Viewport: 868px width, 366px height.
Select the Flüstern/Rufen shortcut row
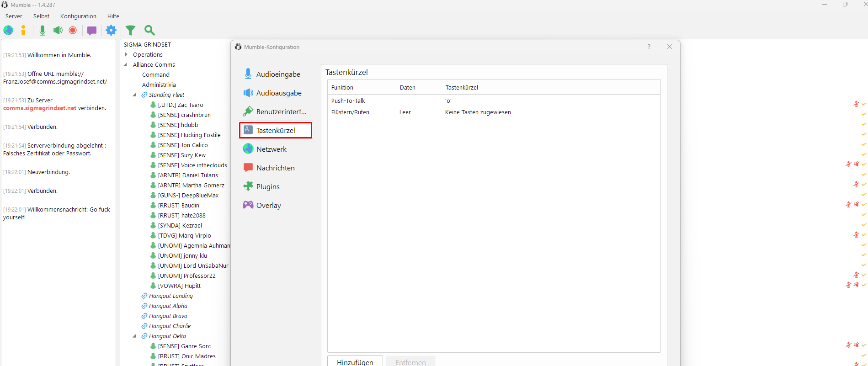tap(494, 112)
